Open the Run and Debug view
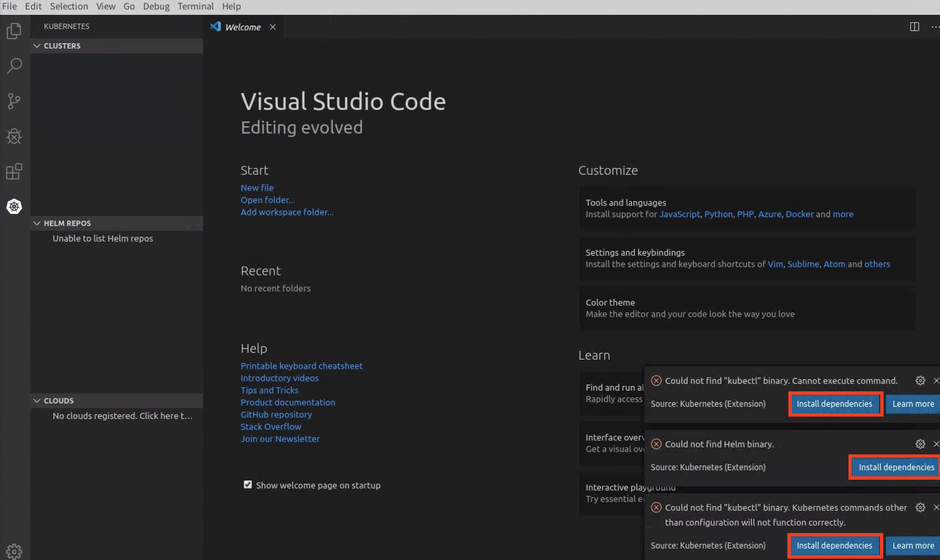940x560 pixels. point(14,136)
